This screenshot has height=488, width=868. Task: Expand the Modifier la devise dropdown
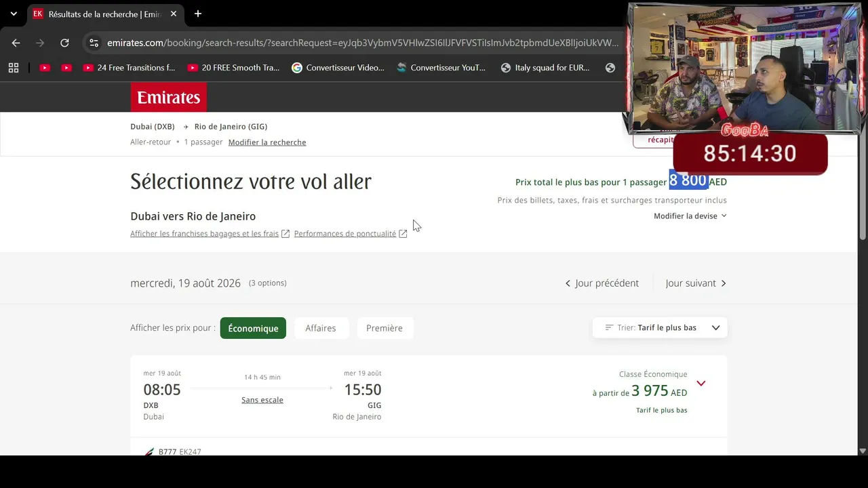pos(690,216)
